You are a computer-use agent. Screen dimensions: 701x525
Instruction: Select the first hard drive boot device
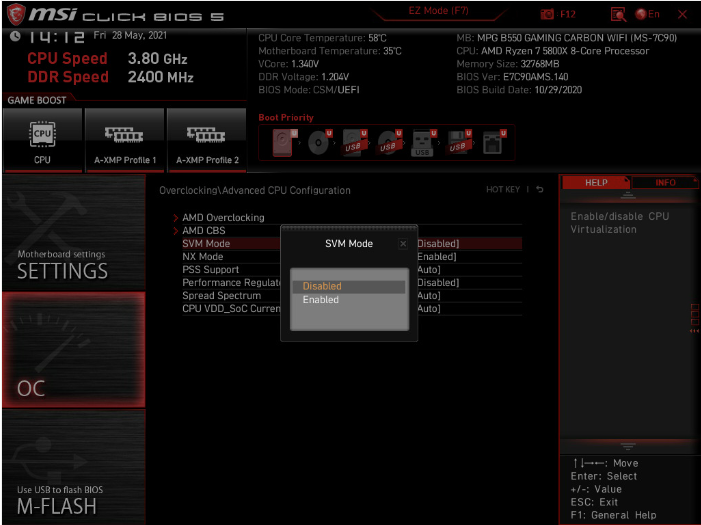pyautogui.click(x=285, y=143)
